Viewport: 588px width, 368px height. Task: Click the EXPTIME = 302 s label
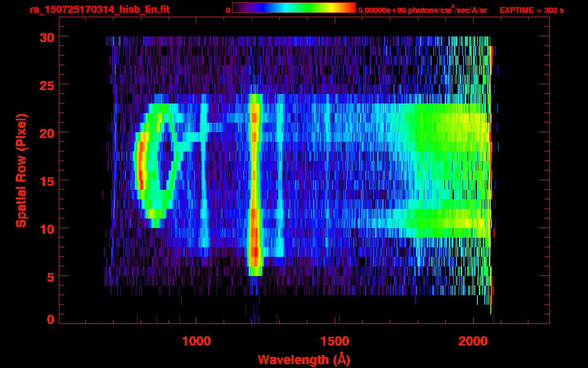[x=531, y=10]
